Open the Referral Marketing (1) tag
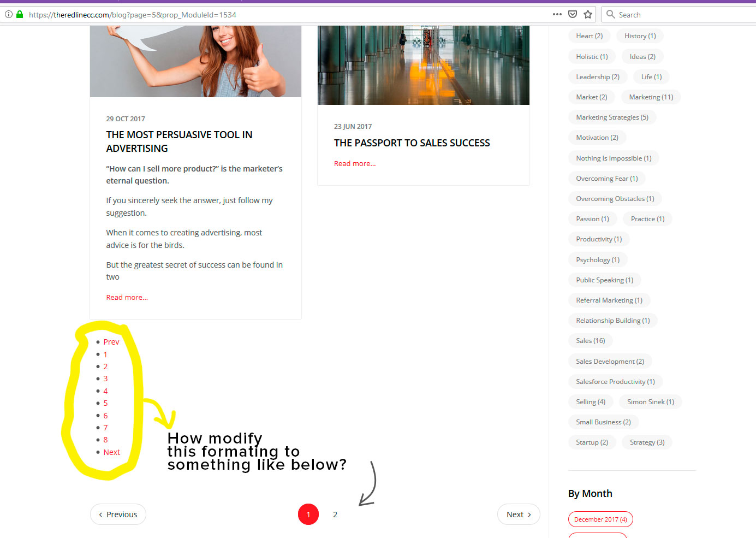The image size is (756, 538). click(609, 300)
